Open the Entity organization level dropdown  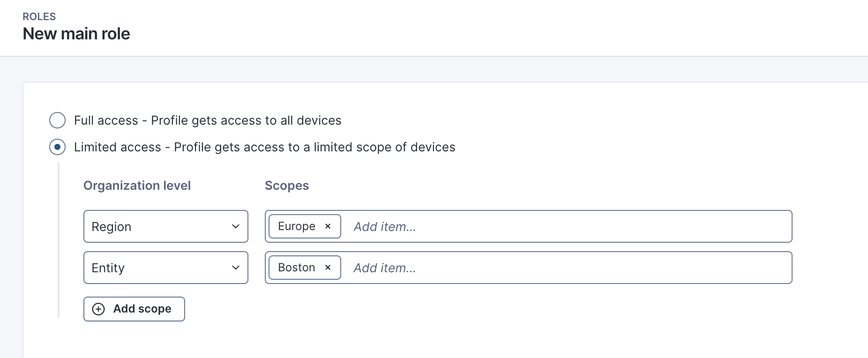point(159,268)
